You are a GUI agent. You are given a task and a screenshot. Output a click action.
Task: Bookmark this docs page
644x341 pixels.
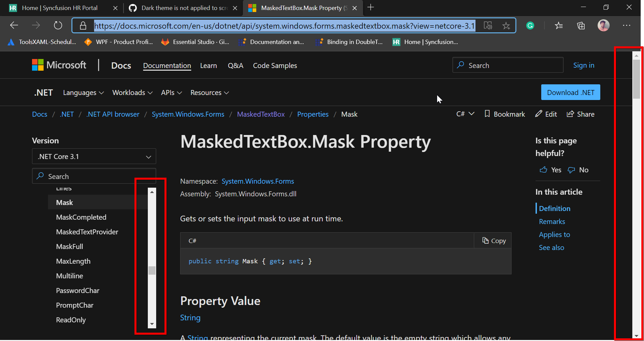pyautogui.click(x=505, y=114)
